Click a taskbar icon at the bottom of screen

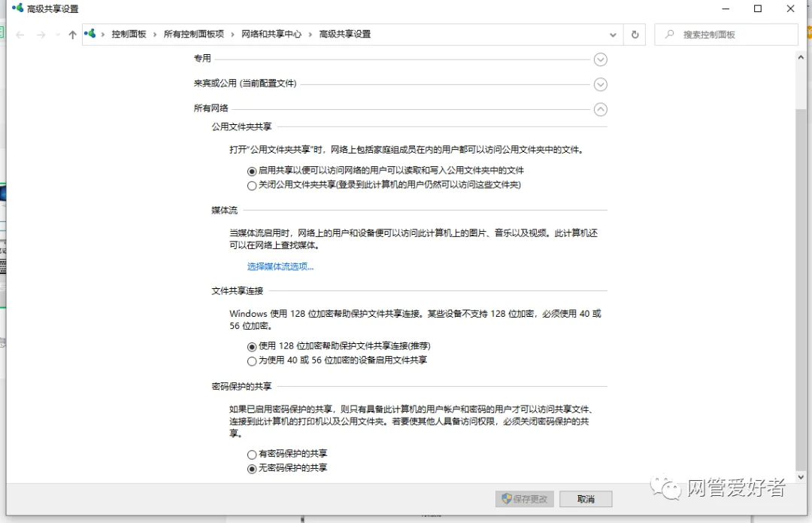(301, 518)
